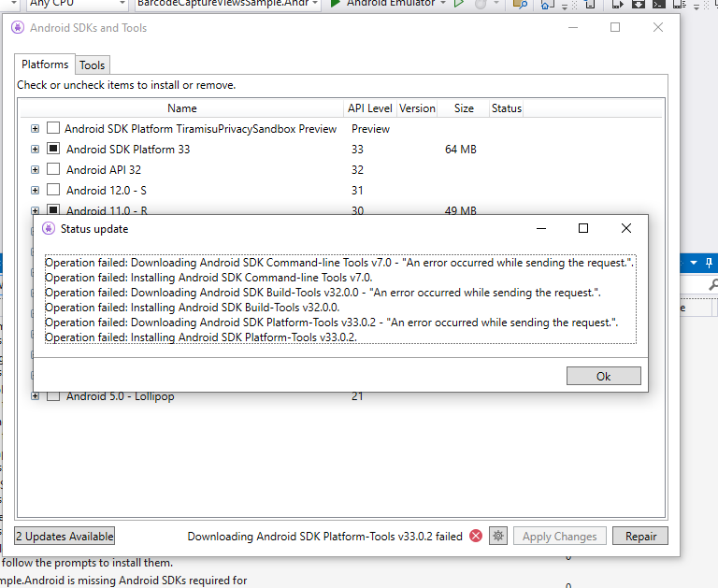Click the Version column header
The width and height of the screenshot is (718, 588).
(x=417, y=108)
